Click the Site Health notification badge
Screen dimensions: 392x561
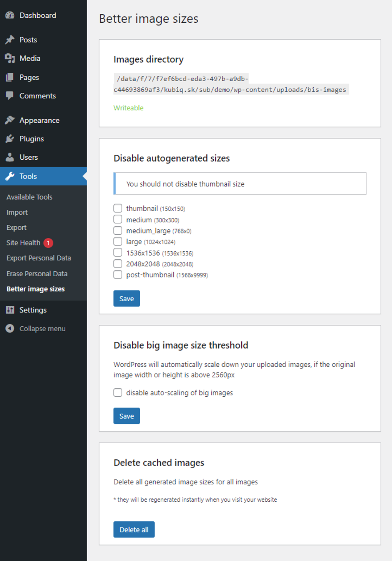click(x=48, y=243)
